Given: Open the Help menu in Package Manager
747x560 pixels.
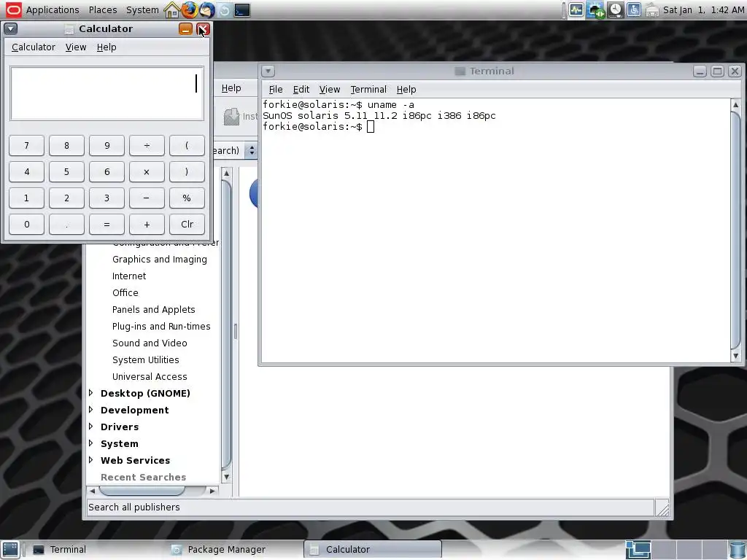Looking at the screenshot, I should pyautogui.click(x=231, y=88).
